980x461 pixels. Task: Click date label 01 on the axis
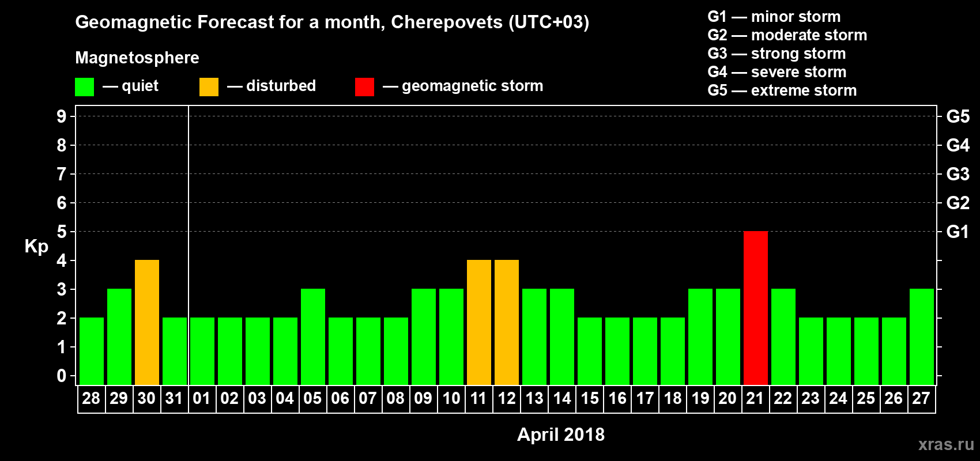202,398
